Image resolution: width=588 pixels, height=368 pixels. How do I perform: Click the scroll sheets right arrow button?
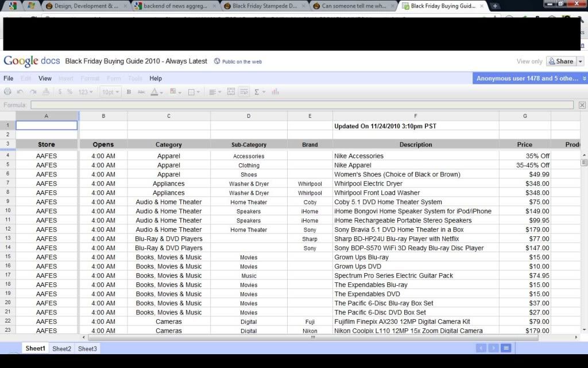click(493, 348)
